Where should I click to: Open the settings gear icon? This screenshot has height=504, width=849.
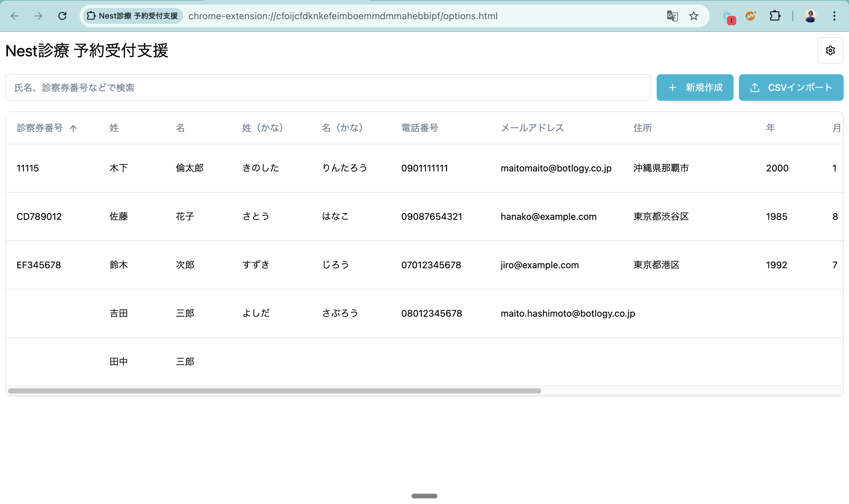click(x=830, y=51)
